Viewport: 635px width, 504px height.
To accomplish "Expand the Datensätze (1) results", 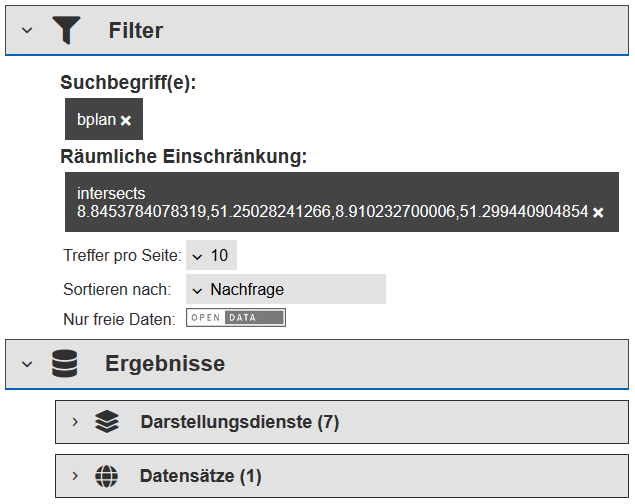I will click(x=75, y=476).
